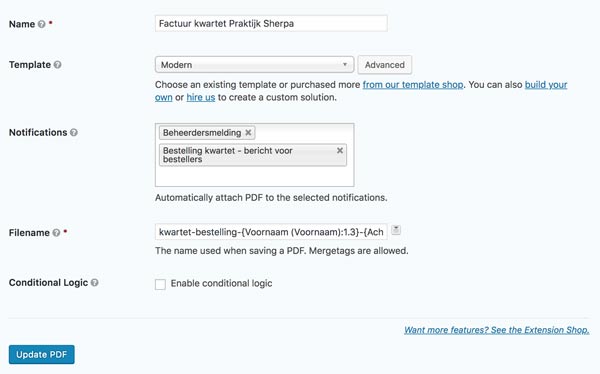Follow the 'from our template shop' link
Screen dimensions: 600x374
(x=413, y=85)
